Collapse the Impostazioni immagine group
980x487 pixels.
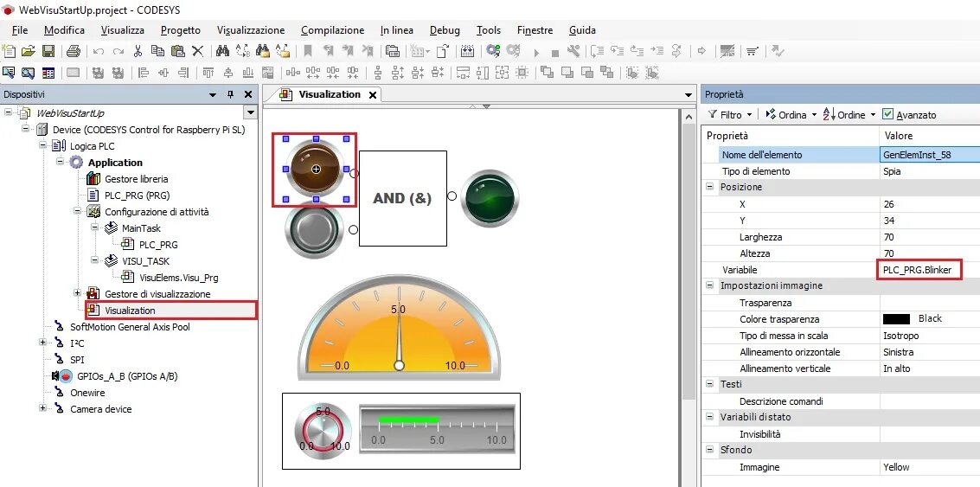coord(709,285)
